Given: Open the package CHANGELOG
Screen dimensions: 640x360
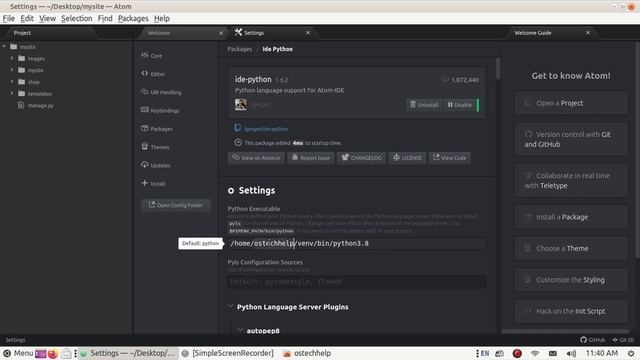Looking at the screenshot, I should [361, 158].
